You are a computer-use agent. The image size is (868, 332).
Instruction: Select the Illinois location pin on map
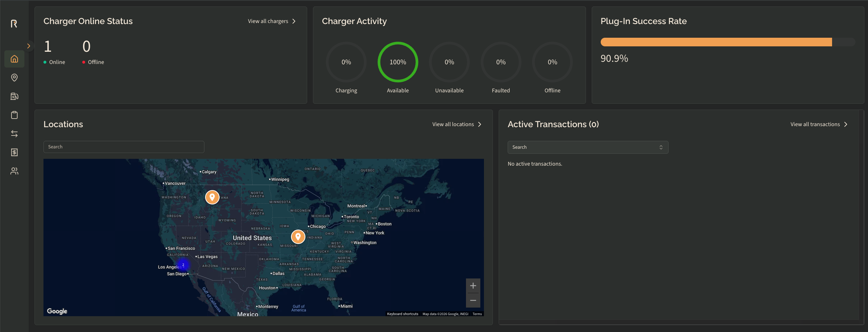(x=298, y=237)
